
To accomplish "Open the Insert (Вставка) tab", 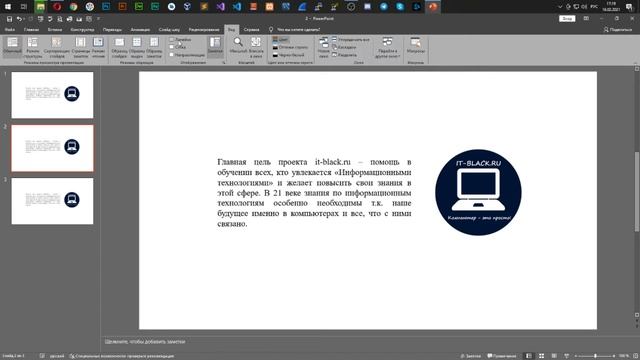I will (x=55, y=29).
